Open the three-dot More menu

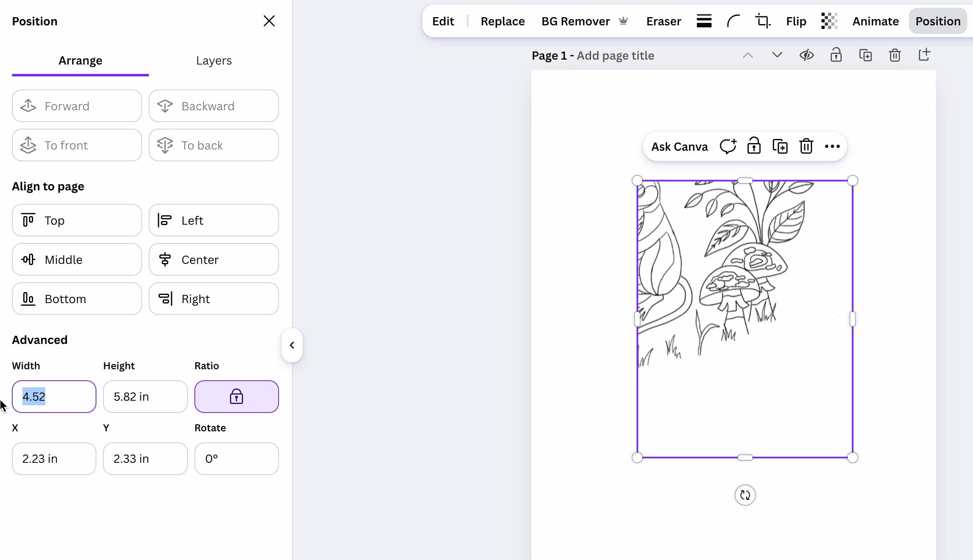tap(832, 146)
